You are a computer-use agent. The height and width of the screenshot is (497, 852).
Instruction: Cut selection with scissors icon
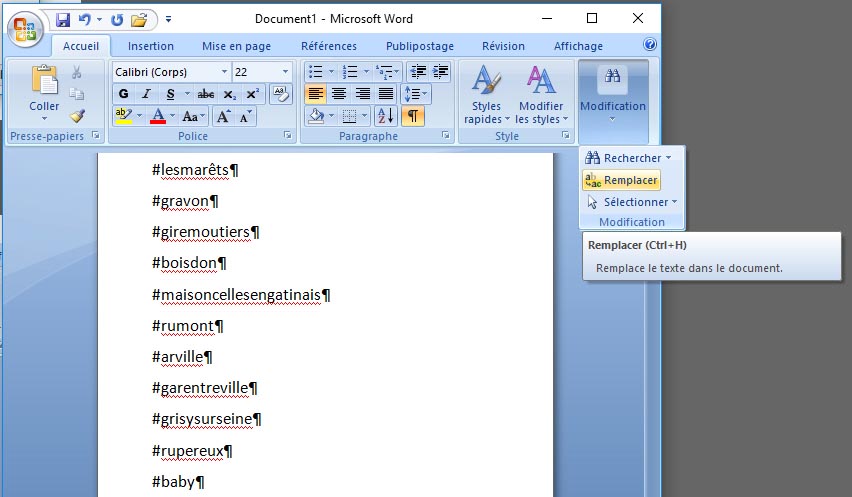[77, 72]
